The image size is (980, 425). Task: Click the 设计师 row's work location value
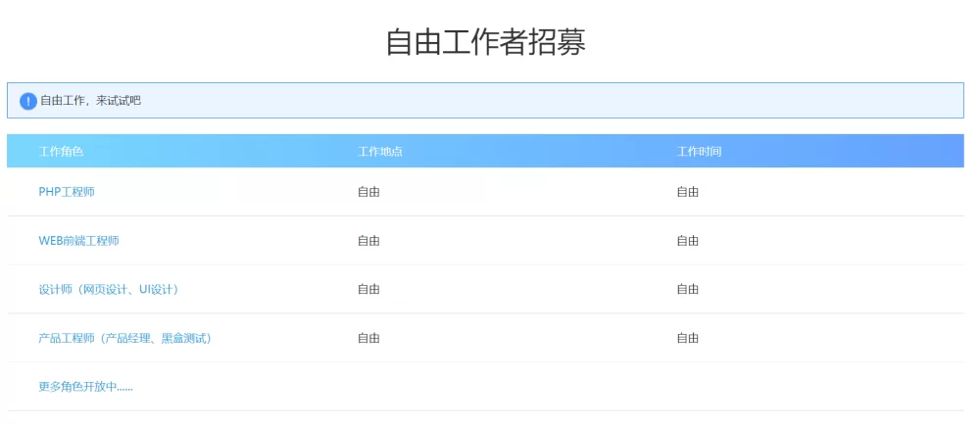click(368, 290)
